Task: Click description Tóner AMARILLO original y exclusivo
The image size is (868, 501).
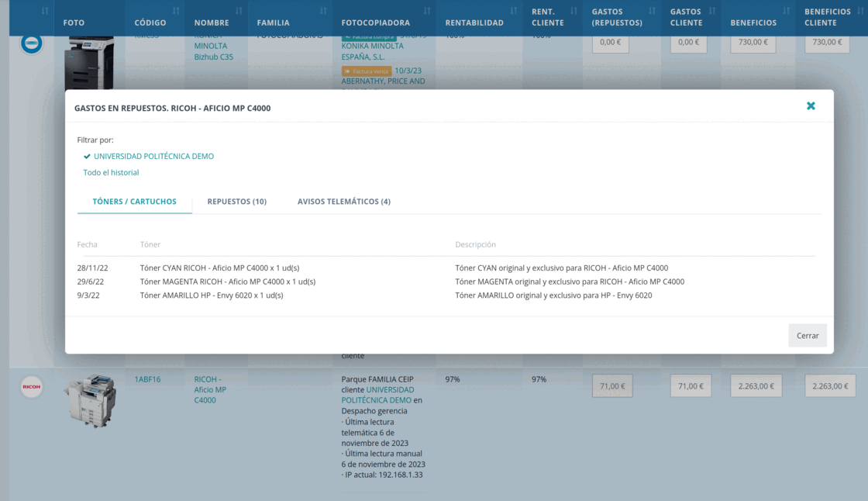Action: tap(553, 295)
